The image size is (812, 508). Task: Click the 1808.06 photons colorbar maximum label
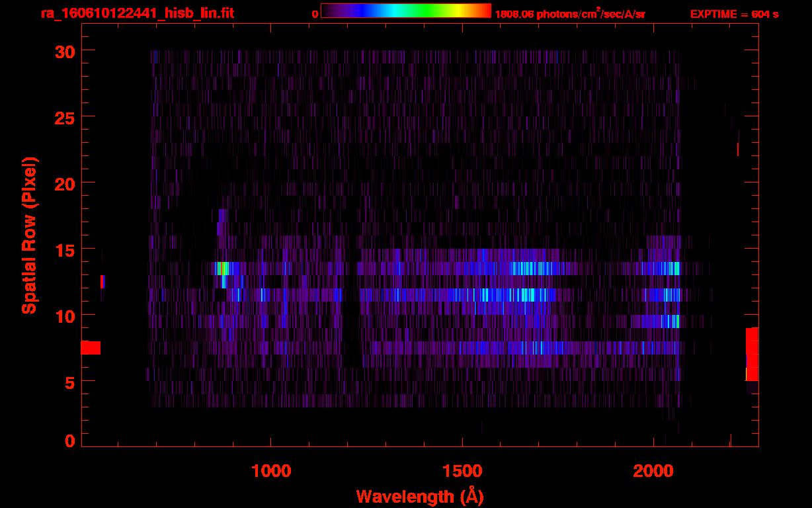569,15
